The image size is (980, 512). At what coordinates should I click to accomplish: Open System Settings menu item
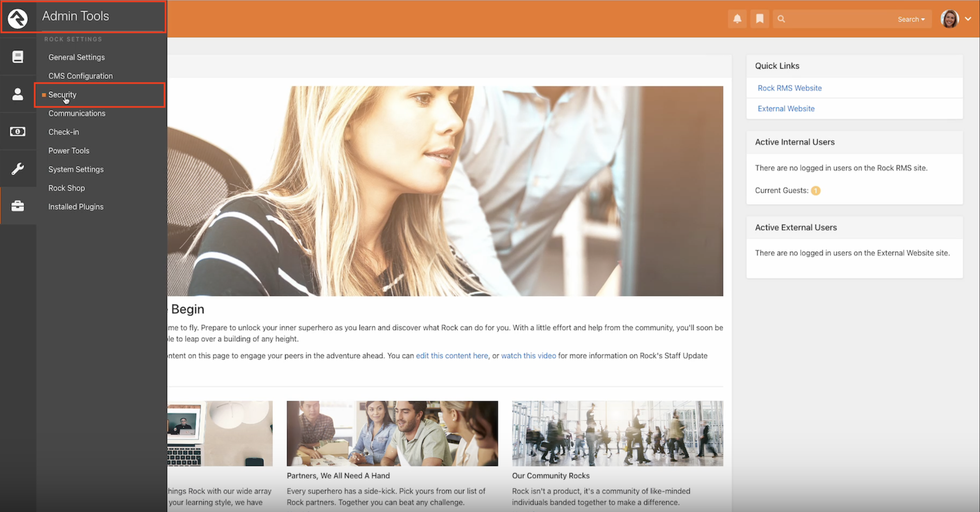pyautogui.click(x=76, y=169)
